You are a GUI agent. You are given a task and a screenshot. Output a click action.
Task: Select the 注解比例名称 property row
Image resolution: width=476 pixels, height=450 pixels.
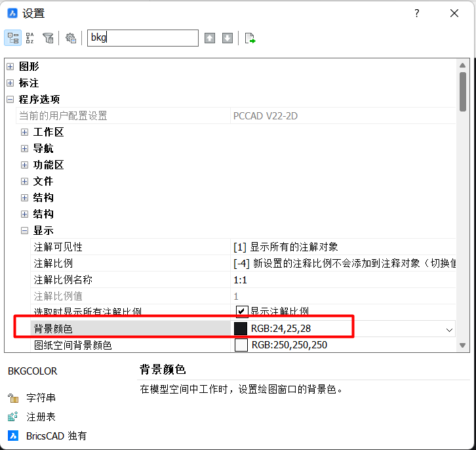131,280
